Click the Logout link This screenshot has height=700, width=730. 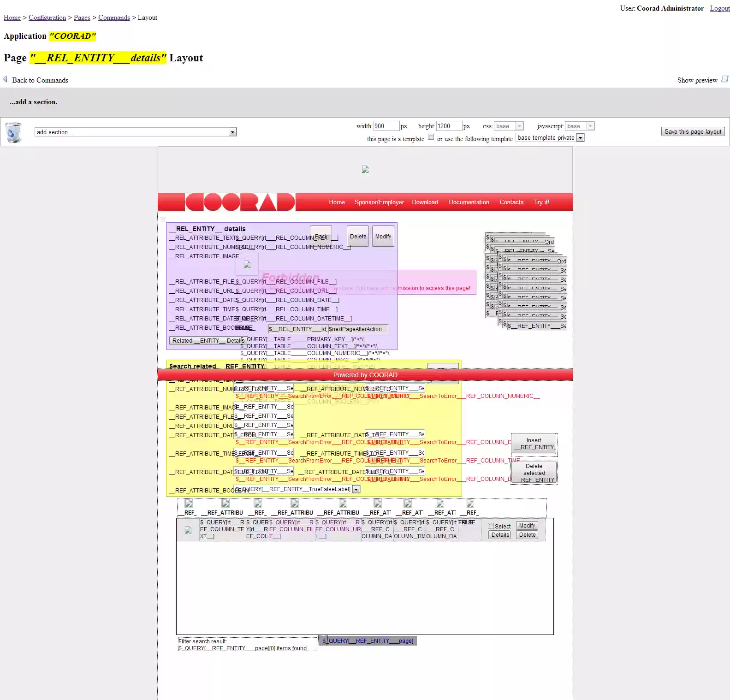pos(719,8)
